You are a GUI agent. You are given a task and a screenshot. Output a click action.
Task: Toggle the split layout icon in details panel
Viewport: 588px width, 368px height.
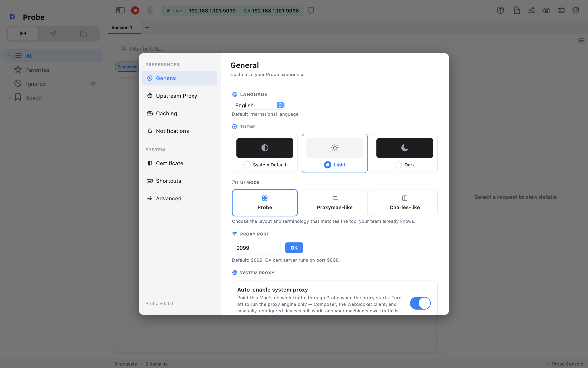coord(581,41)
